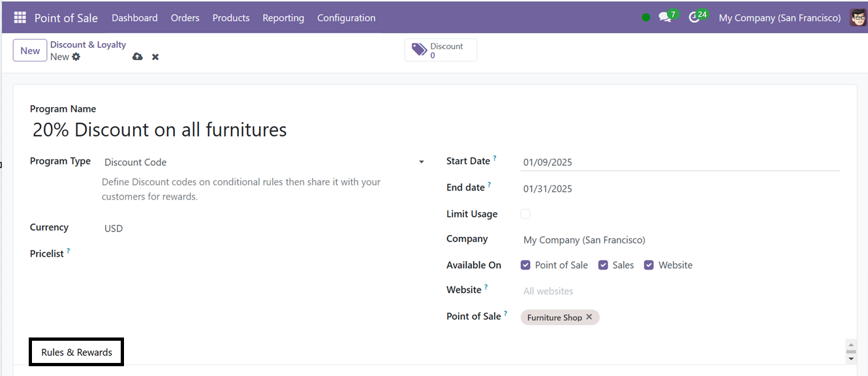The width and height of the screenshot is (868, 376).
Task: Open the gear actions menu beside New
Action: click(x=76, y=57)
